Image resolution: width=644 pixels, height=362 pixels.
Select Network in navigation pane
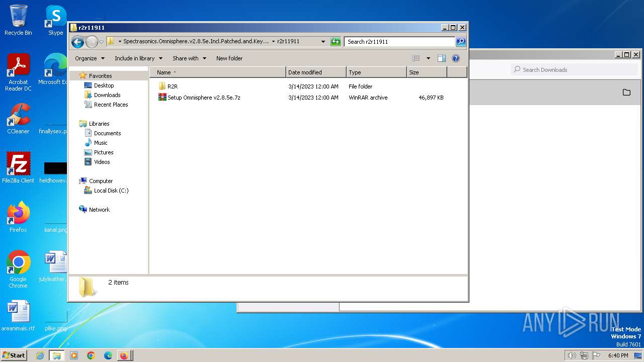[x=99, y=210]
